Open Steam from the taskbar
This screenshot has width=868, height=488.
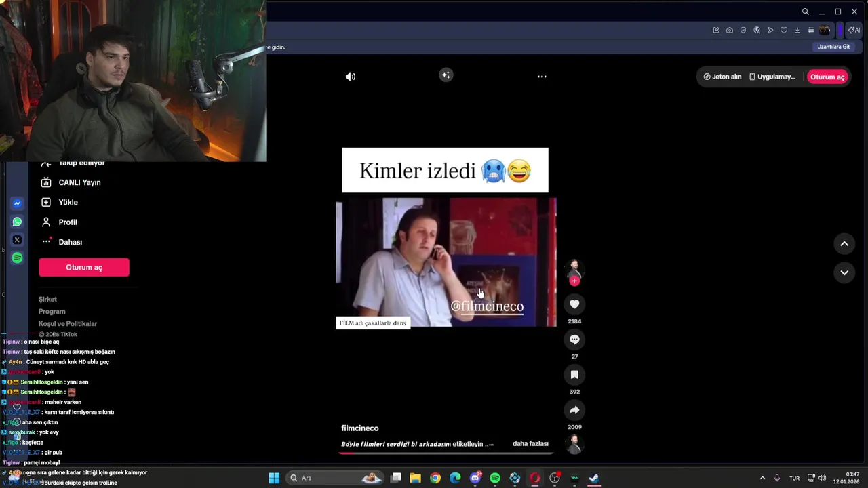pos(594,478)
